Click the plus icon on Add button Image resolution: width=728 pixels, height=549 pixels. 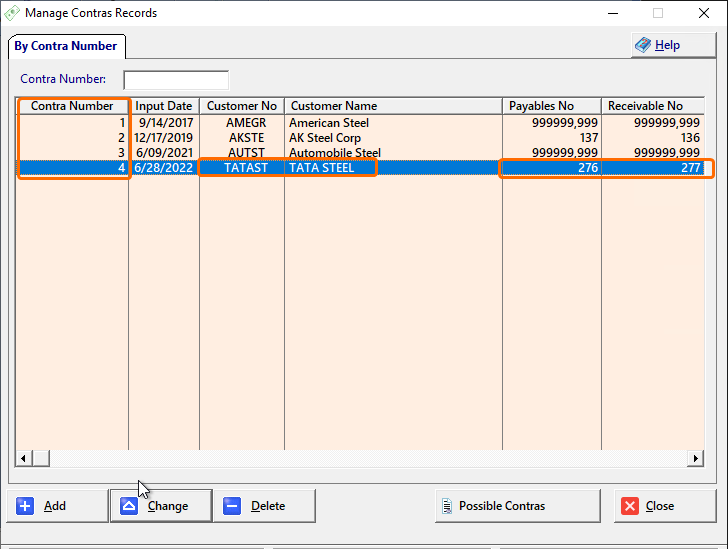pos(26,506)
